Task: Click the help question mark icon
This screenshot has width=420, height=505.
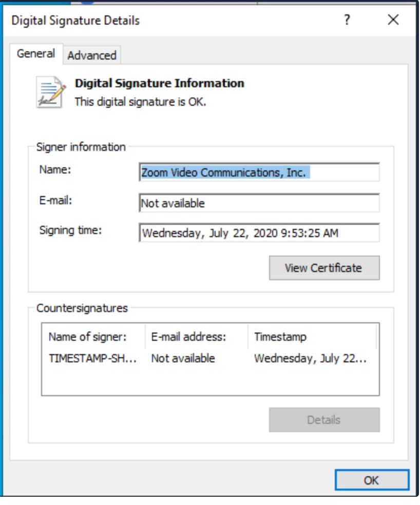Action: (x=347, y=20)
